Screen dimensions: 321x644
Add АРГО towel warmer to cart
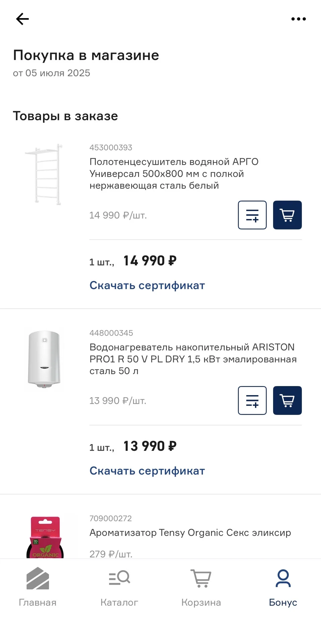click(x=287, y=215)
